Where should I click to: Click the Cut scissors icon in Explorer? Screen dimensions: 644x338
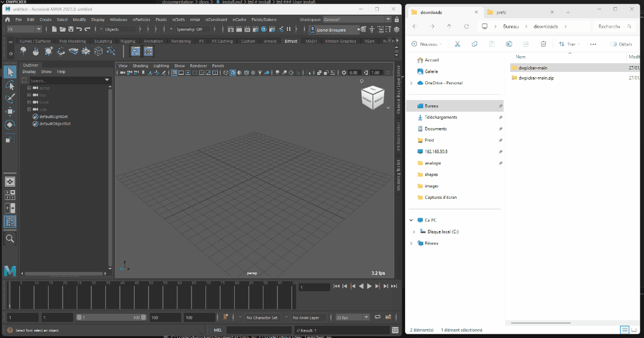click(x=457, y=44)
